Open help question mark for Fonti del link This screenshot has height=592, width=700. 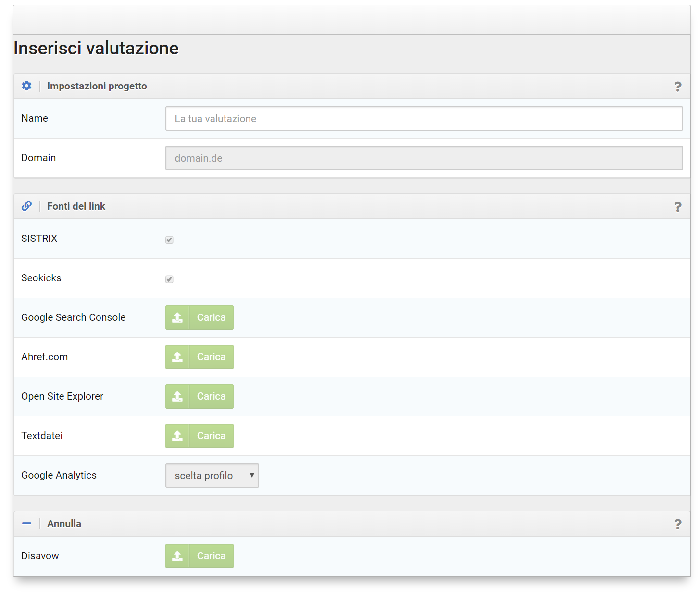tap(678, 207)
